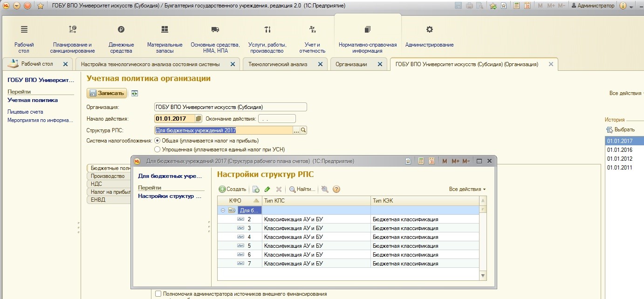
Task: Click the green pencil edit icon
Action: [267, 189]
